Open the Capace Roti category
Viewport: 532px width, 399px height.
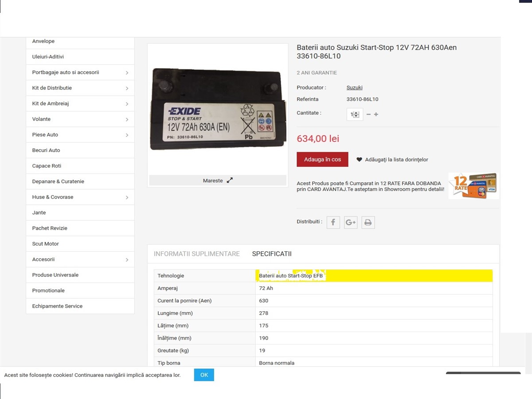47,166
